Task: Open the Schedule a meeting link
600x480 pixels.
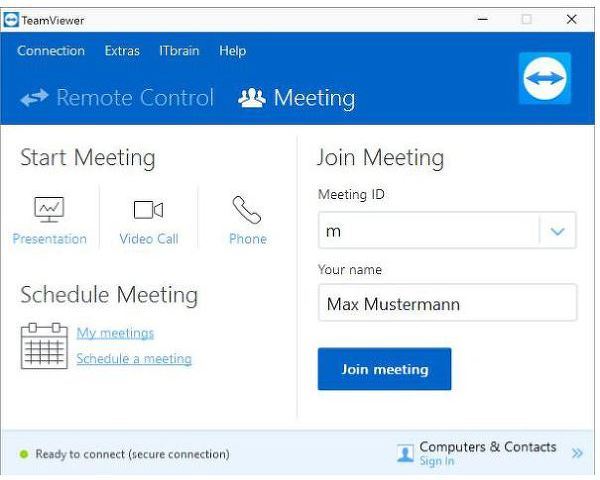Action: click(x=134, y=359)
